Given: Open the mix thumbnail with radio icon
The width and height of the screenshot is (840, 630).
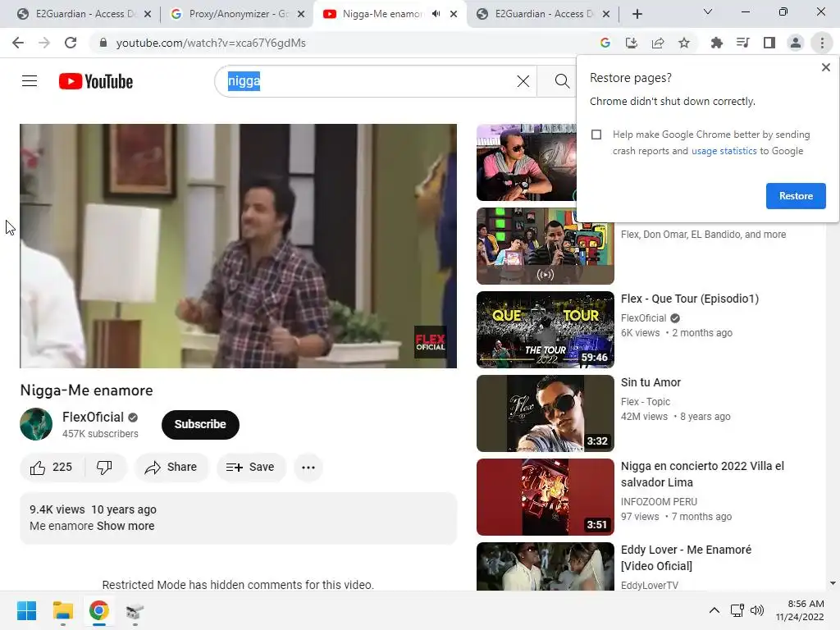Looking at the screenshot, I should (546, 246).
